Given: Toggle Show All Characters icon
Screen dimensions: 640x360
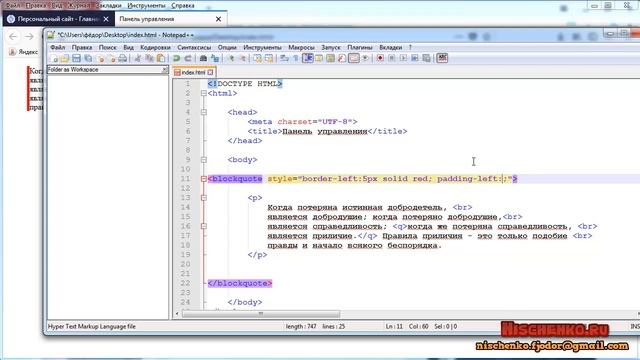Looking at the screenshot, I should point(295,58).
